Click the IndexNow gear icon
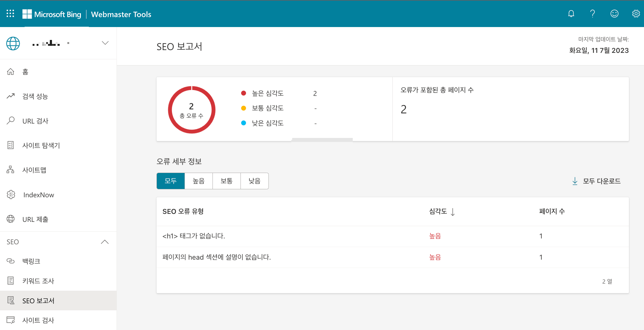 pyautogui.click(x=11, y=194)
